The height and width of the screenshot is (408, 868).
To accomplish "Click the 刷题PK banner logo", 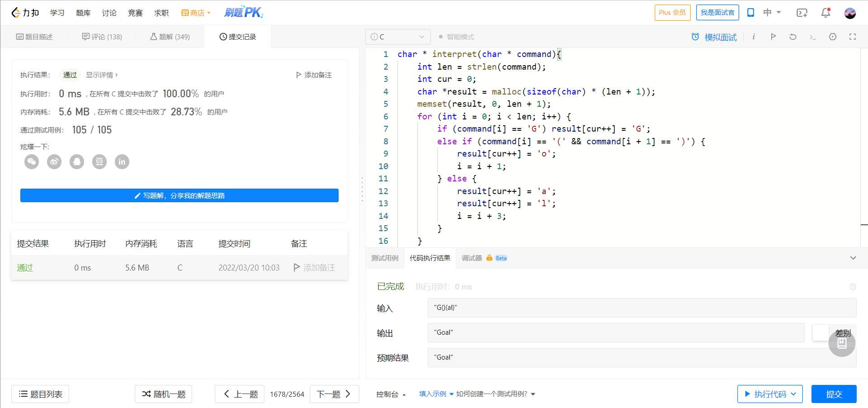I will [244, 12].
